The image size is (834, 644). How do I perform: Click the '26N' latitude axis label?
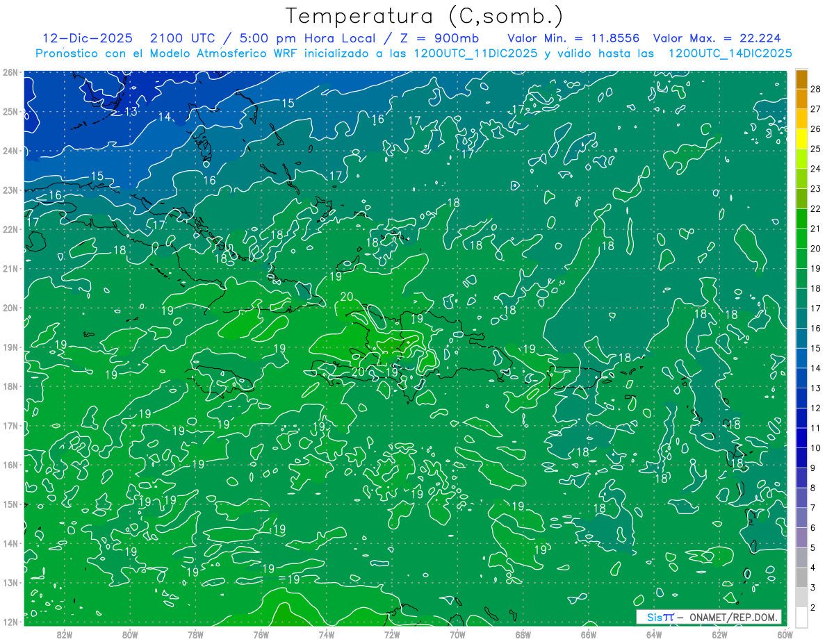10,72
